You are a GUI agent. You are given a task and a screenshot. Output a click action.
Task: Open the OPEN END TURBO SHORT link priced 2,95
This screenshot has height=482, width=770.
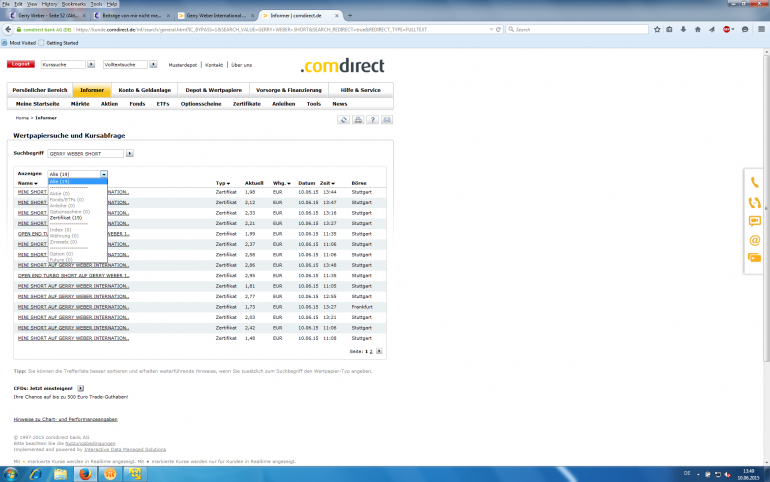pyautogui.click(x=73, y=275)
